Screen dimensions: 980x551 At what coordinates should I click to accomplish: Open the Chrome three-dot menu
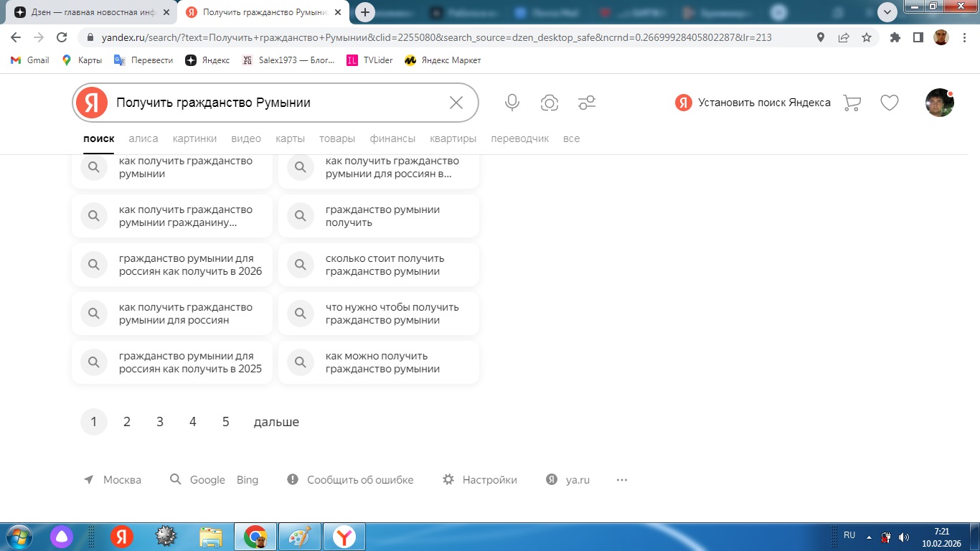(964, 37)
